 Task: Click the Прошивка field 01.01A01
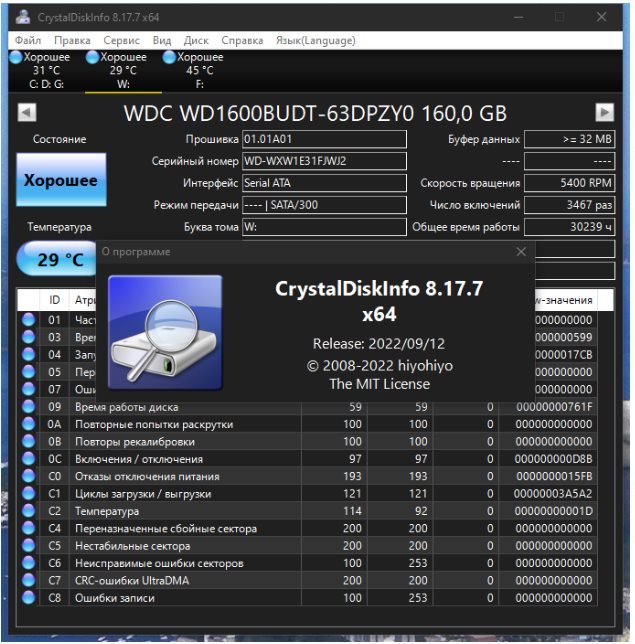324,139
